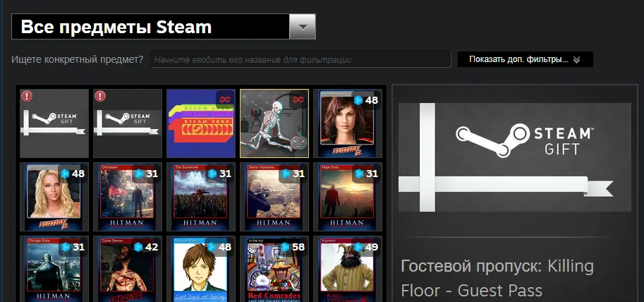Select the Hitman Dexter Industries trading card
Viewport: 644px width, 302px height.
(x=274, y=197)
